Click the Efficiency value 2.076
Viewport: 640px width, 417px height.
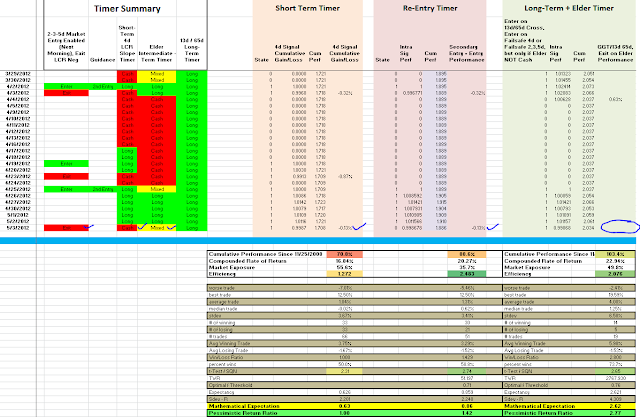coord(615,274)
